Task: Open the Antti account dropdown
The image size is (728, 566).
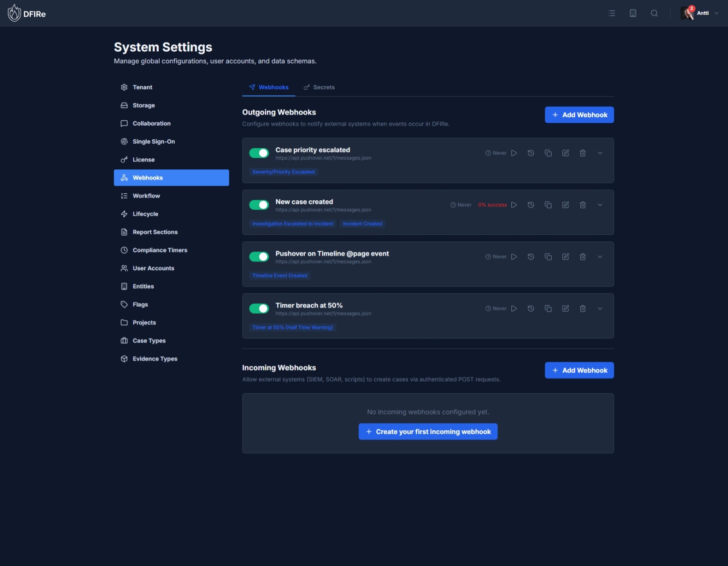Action: 717,13
